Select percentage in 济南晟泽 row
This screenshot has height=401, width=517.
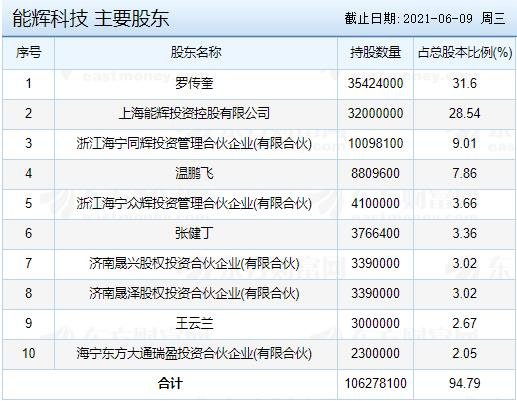click(x=465, y=293)
